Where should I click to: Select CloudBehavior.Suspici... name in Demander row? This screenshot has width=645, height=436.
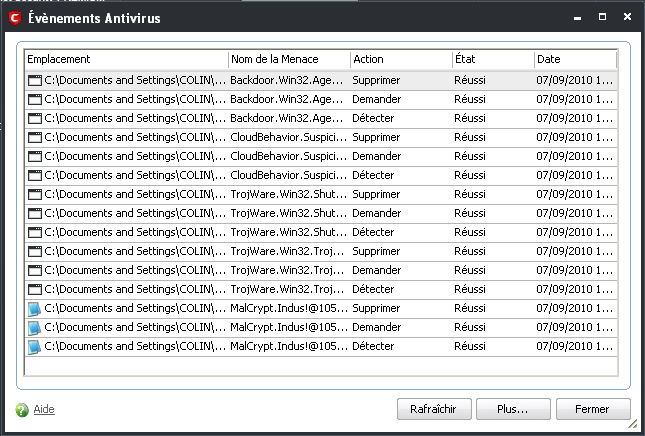288,156
